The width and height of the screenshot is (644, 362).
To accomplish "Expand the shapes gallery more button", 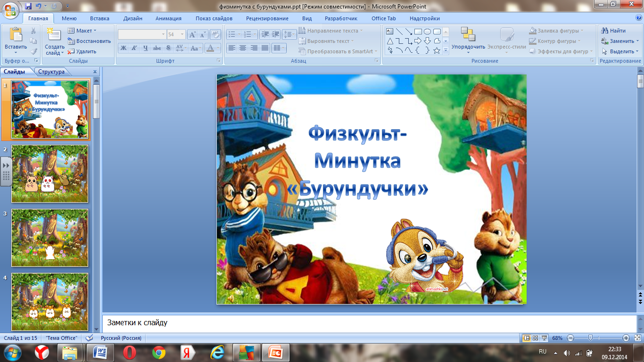I will 446,51.
